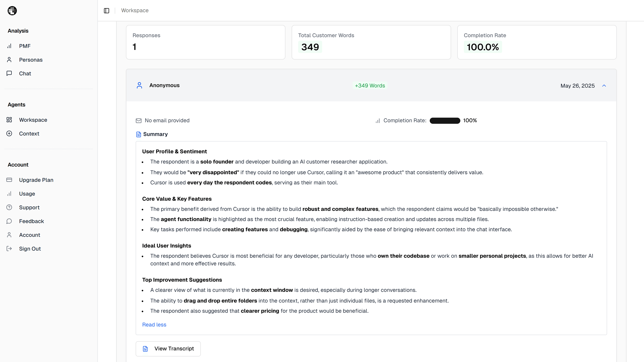The image size is (644, 362).
Task: Click the Feedback bubble icon
Action: click(9, 221)
